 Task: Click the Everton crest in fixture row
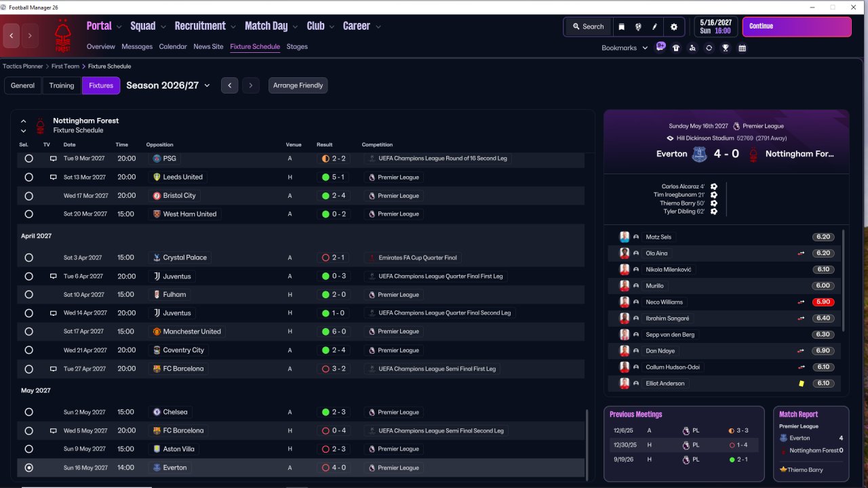point(157,468)
